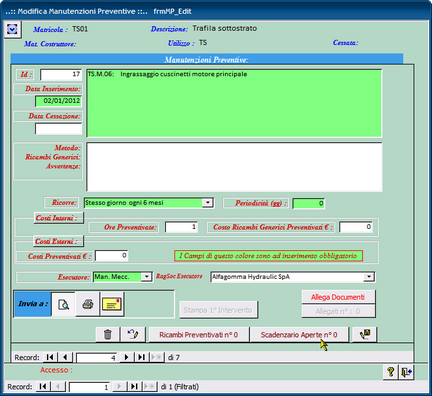
Task: Click Costo Ricambi Generici Preventivati field
Action: click(x=356, y=227)
